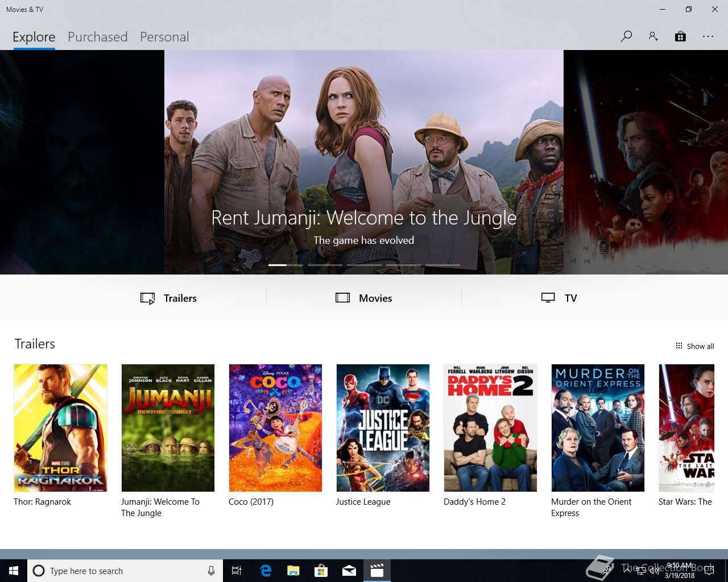Click the account sign-in person icon
728x582 pixels.
[653, 36]
